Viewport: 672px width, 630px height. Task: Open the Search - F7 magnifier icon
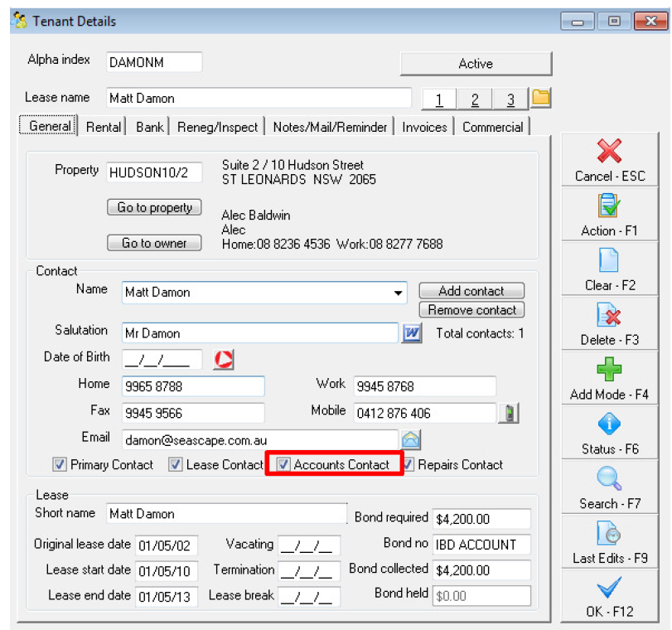click(x=609, y=478)
